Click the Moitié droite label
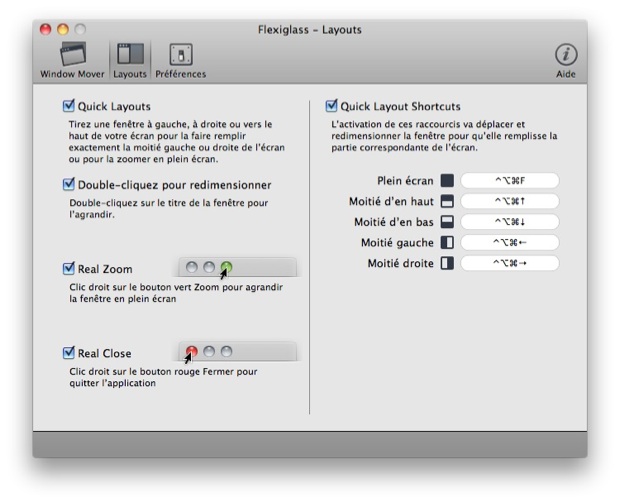This screenshot has height=503, width=620. tap(401, 263)
